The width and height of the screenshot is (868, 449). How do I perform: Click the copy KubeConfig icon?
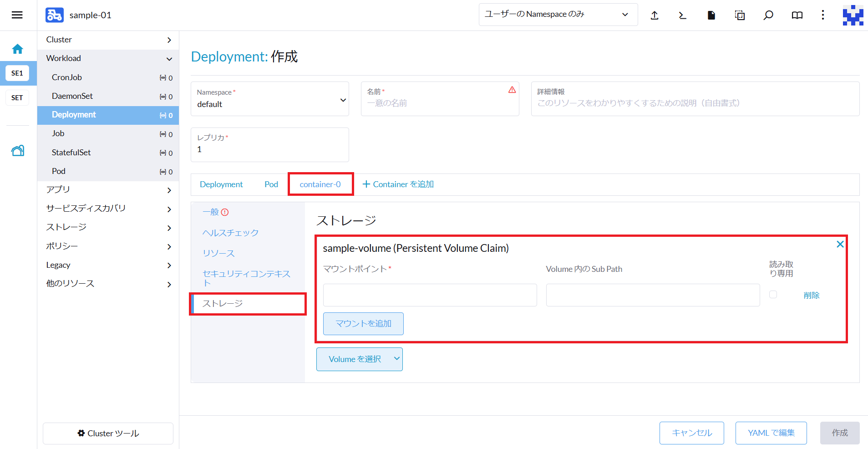tap(740, 15)
